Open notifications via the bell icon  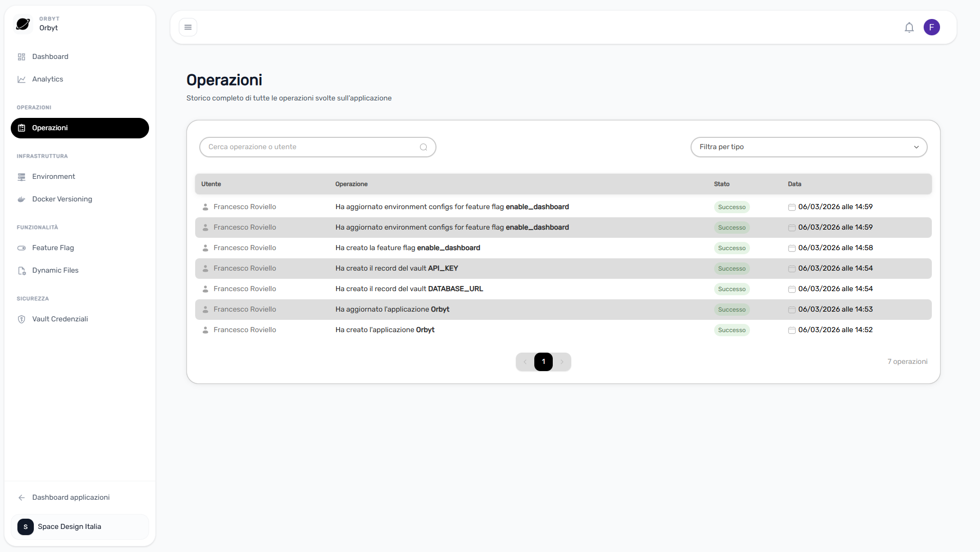[909, 27]
